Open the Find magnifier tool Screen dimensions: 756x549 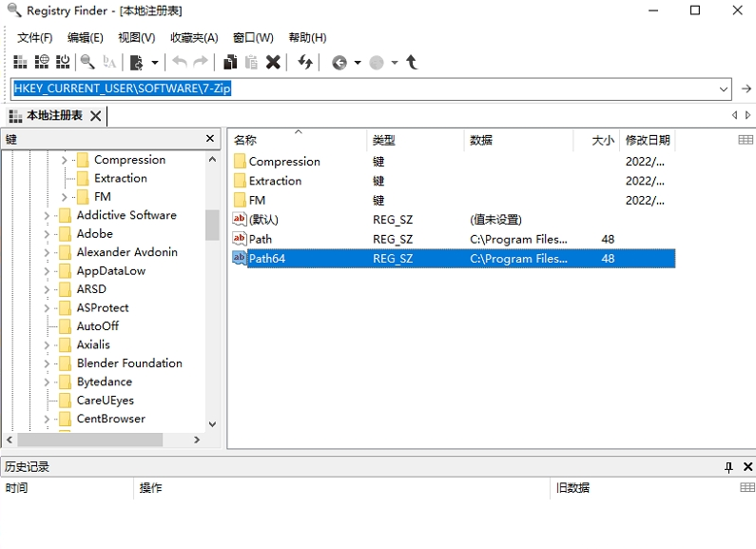(x=87, y=62)
